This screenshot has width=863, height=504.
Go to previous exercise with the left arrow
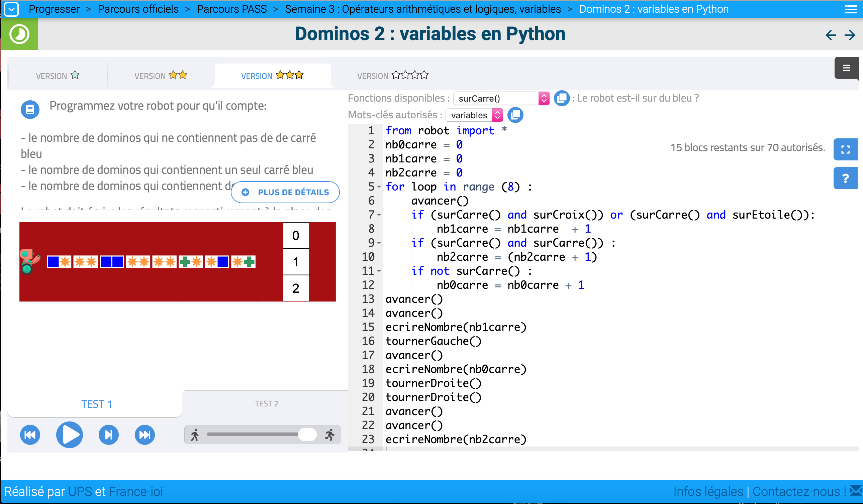831,35
